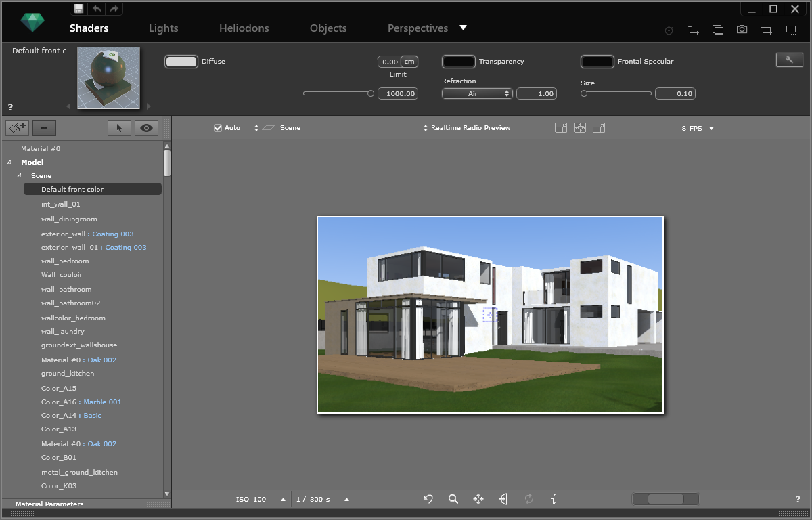Click scroll down arrow of material list
The image size is (812, 520).
point(167,494)
